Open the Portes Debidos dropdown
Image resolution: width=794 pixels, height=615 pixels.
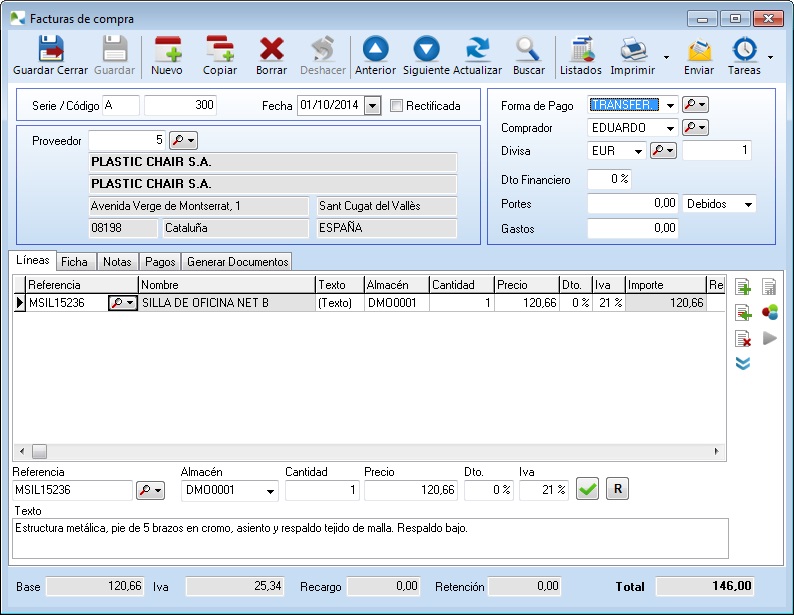747,204
